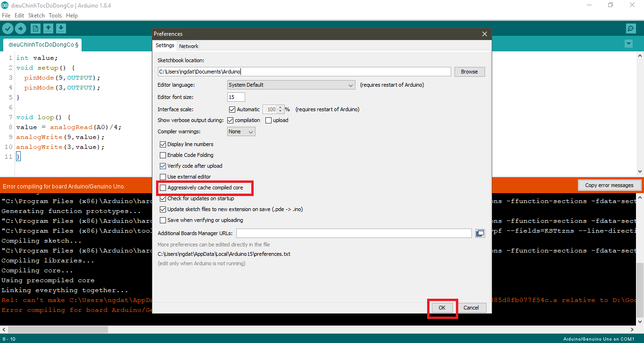The width and height of the screenshot is (644, 343).
Task: Switch to the Network tab
Action: [x=188, y=46]
